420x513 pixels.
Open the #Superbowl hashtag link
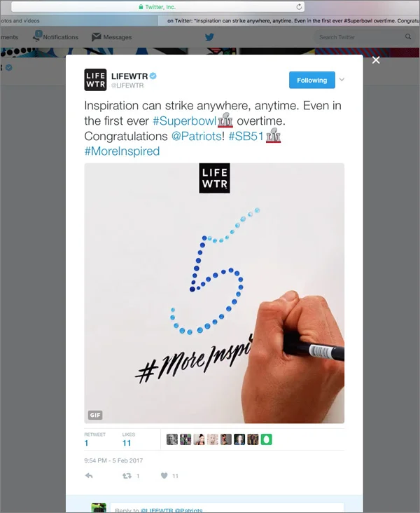185,121
